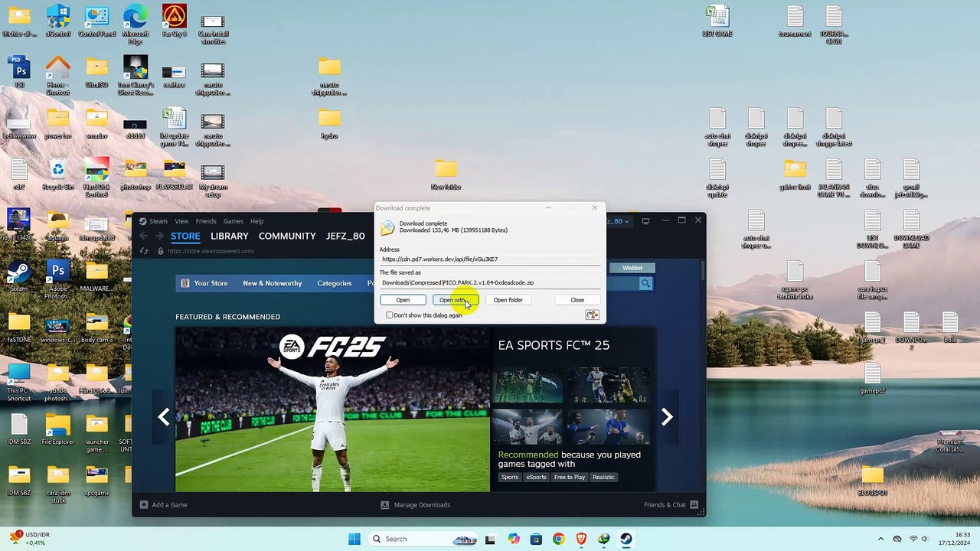Click the saved file path field
Image resolution: width=980 pixels, height=551 pixels.
click(490, 282)
